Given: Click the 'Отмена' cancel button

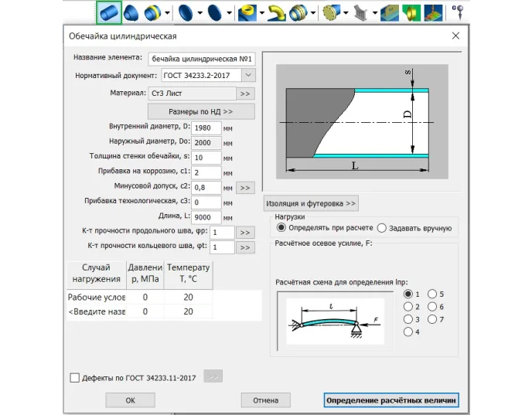Looking at the screenshot, I should coord(265,400).
